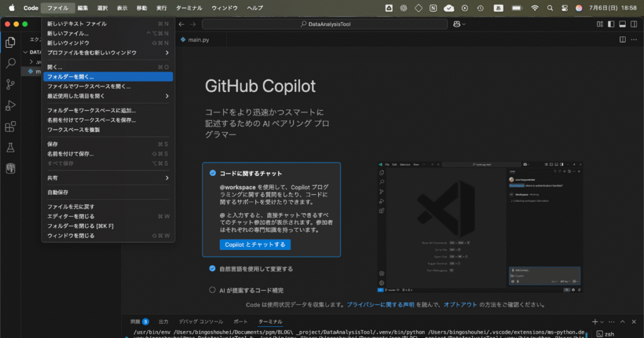
Task: Open the Extensions view
Action: [10, 126]
